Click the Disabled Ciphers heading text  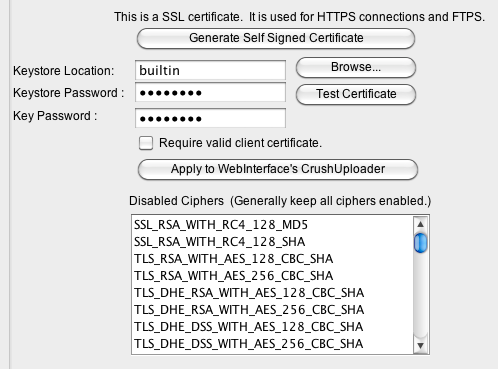tap(280, 201)
